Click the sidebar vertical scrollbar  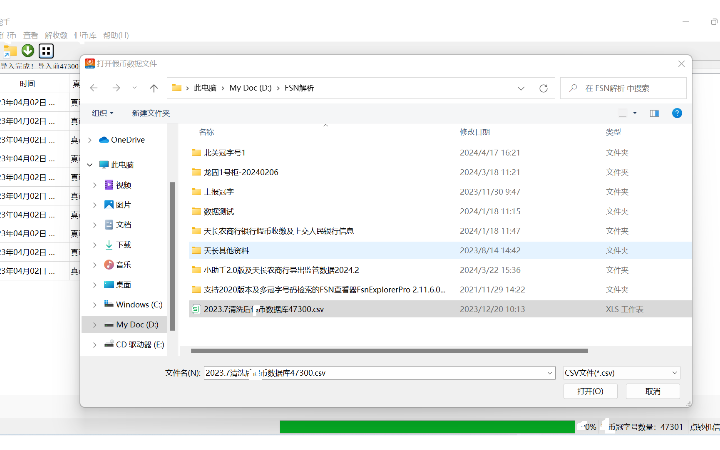click(173, 256)
